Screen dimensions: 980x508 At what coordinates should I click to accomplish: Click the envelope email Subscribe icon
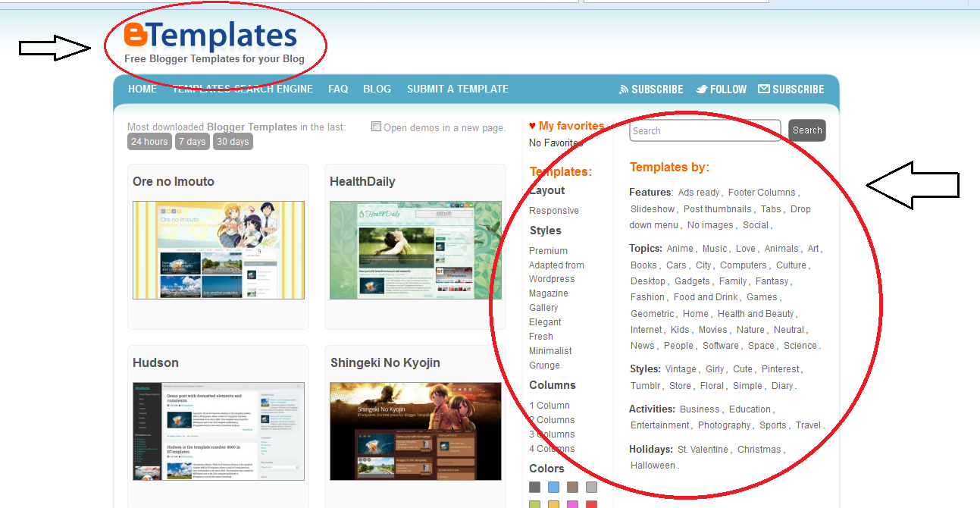765,89
